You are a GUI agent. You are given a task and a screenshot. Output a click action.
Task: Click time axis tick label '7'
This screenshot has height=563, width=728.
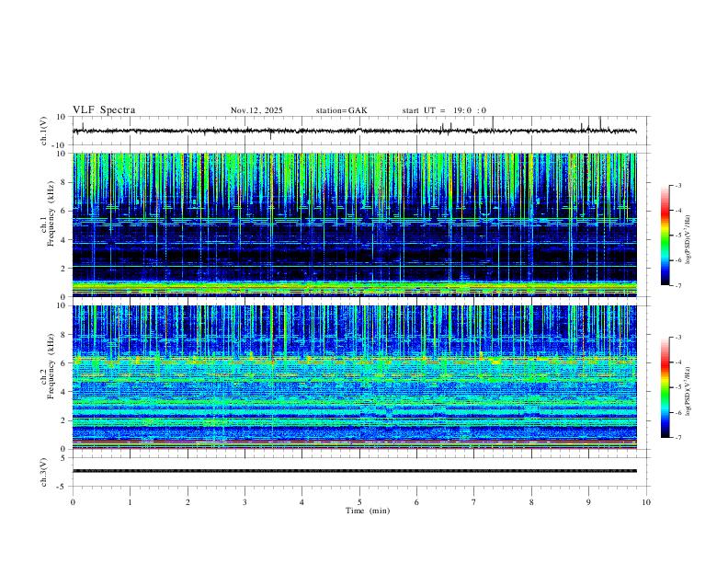[474, 502]
